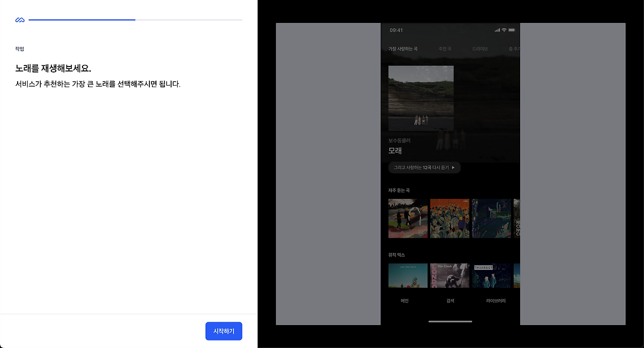Viewport: 644px width, 348px height.
Task: Click the artist name 보수동쿨러
Action: point(399,141)
